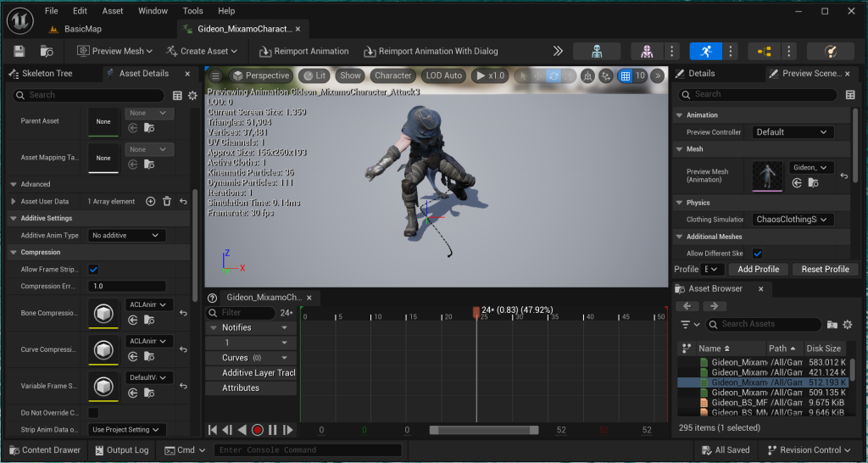This screenshot has height=463, width=868.
Task: Toggle Allow Frame Stripping checkbox
Action: coord(93,270)
